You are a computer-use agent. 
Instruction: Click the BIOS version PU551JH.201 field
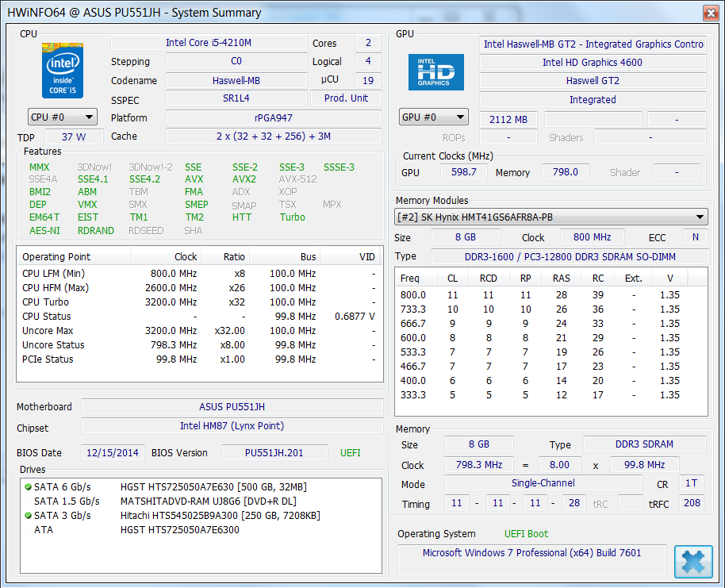click(274, 452)
